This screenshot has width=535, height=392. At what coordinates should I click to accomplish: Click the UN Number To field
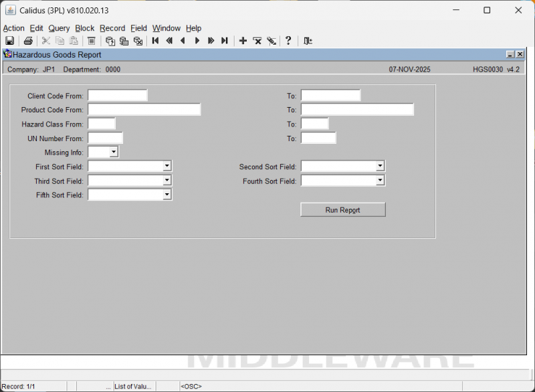[318, 138]
